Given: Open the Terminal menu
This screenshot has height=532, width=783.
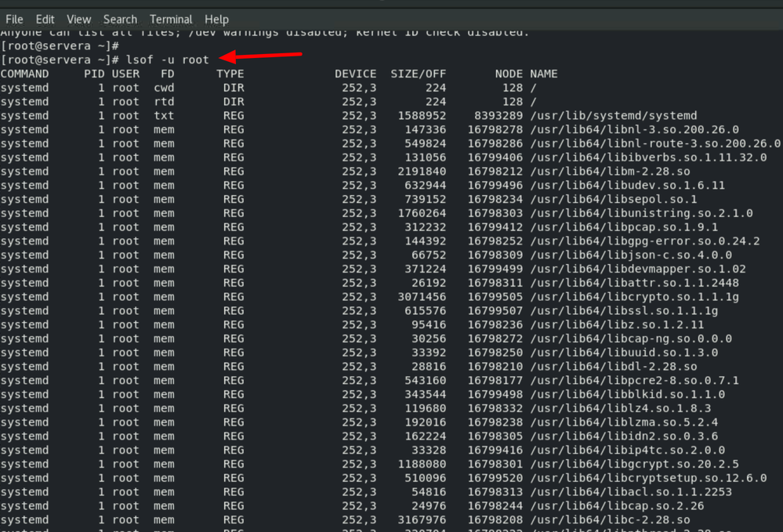Looking at the screenshot, I should 171,19.
